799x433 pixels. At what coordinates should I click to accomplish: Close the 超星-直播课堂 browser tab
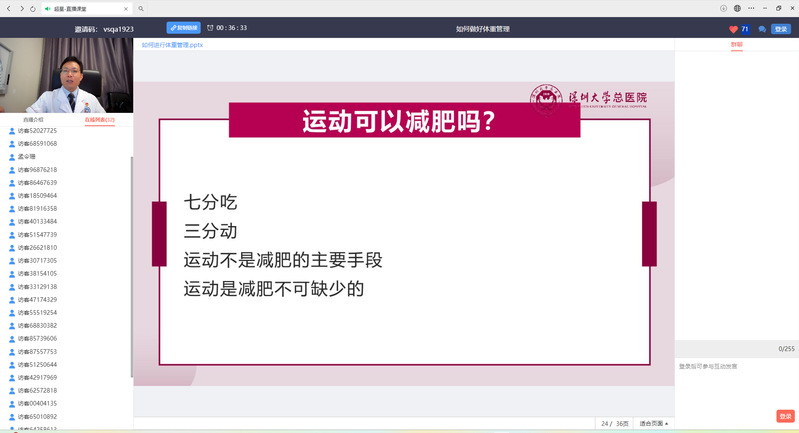[x=126, y=8]
